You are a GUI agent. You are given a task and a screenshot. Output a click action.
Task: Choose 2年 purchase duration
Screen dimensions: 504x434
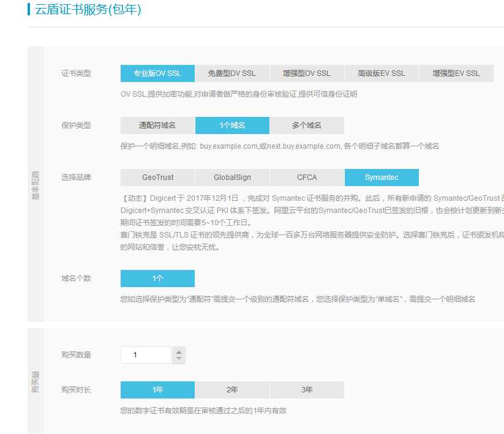[x=232, y=390]
